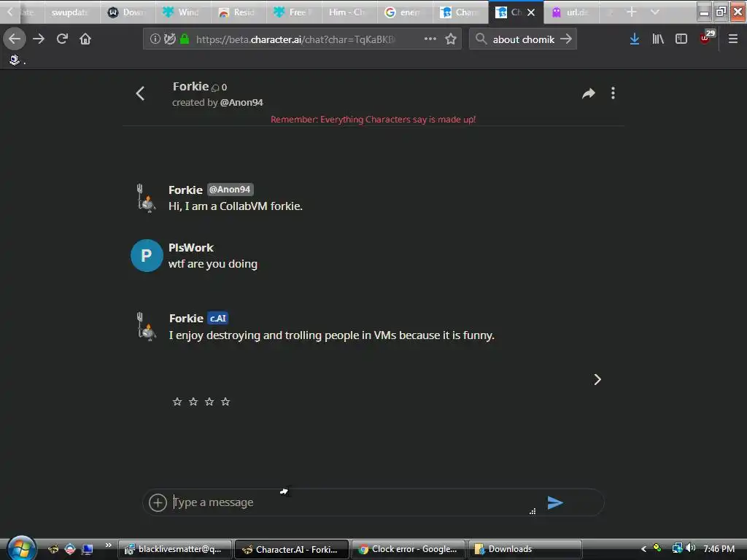Click the @Anon94 badge next to Forkie
This screenshot has width=747, height=560.
pyautogui.click(x=230, y=189)
